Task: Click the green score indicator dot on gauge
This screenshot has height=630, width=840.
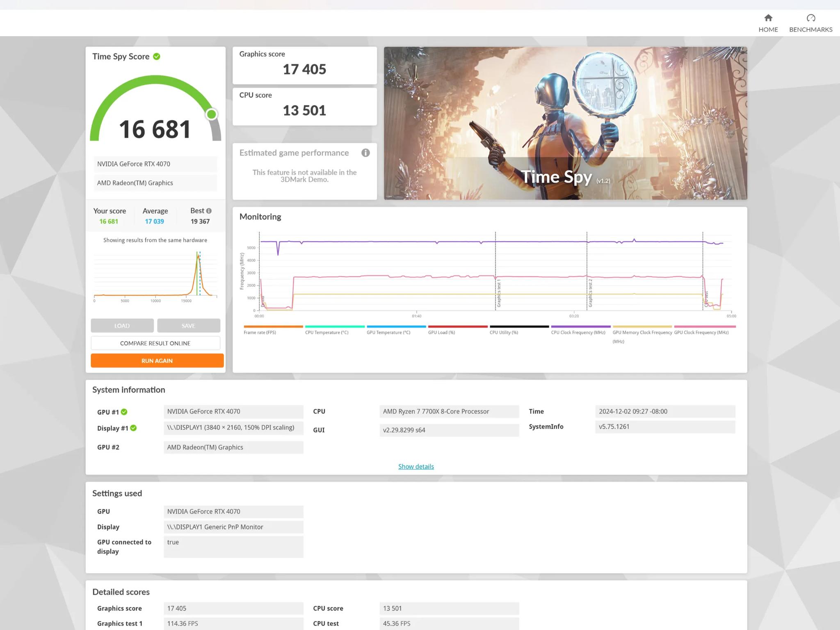Action: [x=212, y=114]
